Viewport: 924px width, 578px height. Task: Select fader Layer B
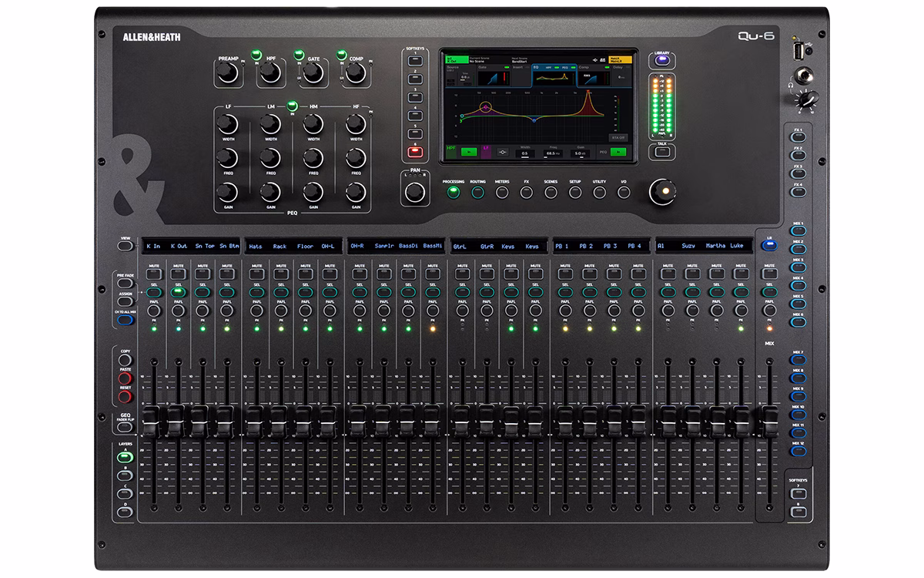tap(124, 475)
